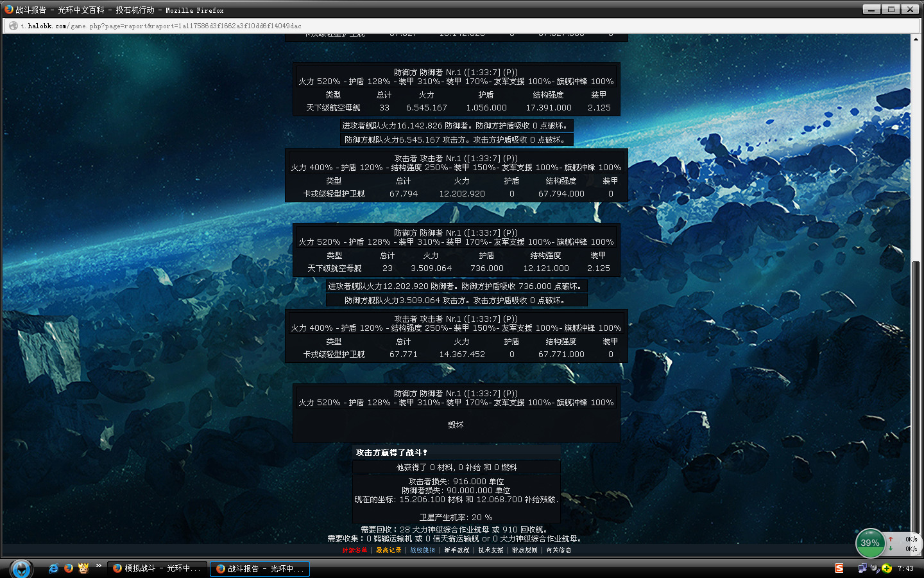Click the 卫星产生机率: 20 % line
The width and height of the screenshot is (924, 578).
(x=456, y=518)
